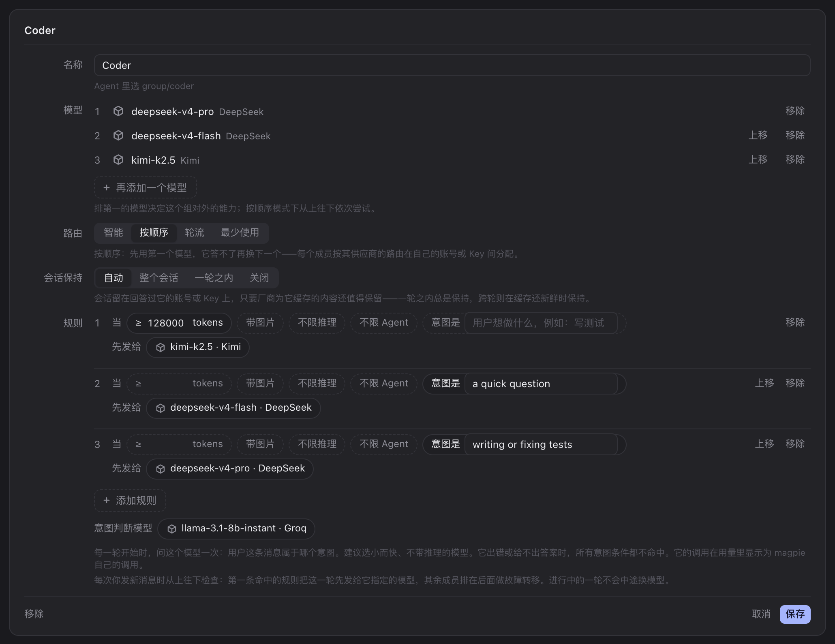The image size is (835, 644).
Task: Open rule 3 target dropdown deepseek-v4-pro · DeepSeek
Action: (230, 469)
